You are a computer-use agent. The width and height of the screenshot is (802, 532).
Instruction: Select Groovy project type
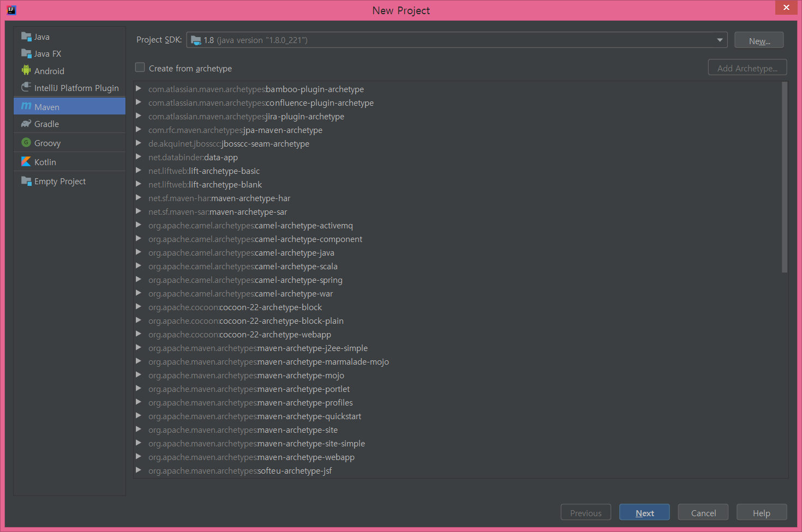(69, 143)
